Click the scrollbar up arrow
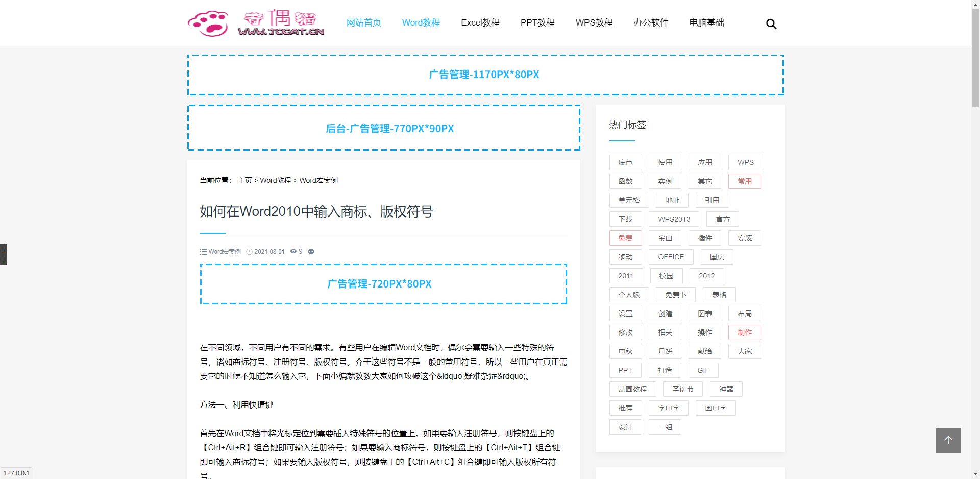 pyautogui.click(x=975, y=4)
